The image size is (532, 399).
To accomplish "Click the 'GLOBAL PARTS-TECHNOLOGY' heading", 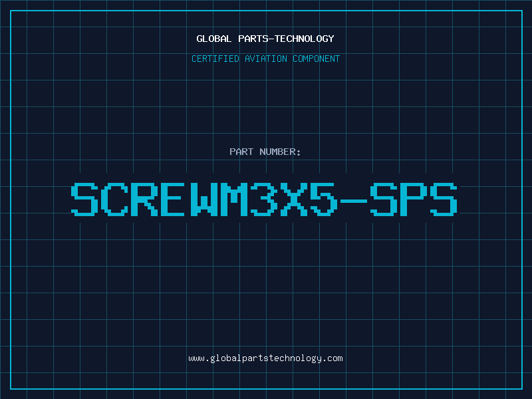I will 265,39.
